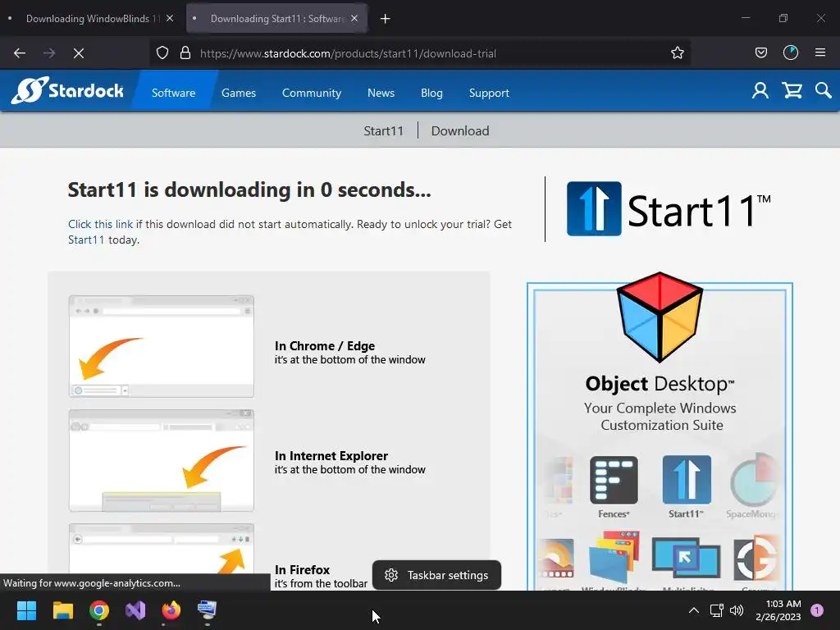Click the Start11 product logo
Viewport: 840px width, 630px height.
(x=669, y=209)
